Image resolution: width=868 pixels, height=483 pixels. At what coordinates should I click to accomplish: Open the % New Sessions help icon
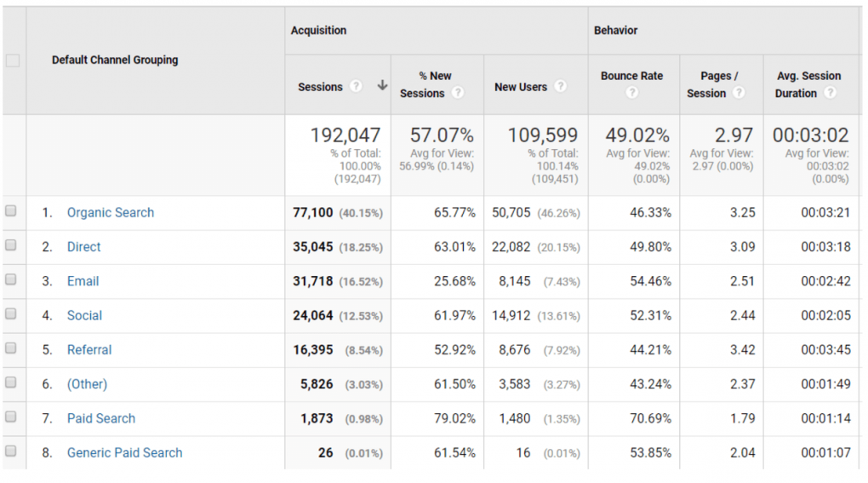(x=457, y=93)
